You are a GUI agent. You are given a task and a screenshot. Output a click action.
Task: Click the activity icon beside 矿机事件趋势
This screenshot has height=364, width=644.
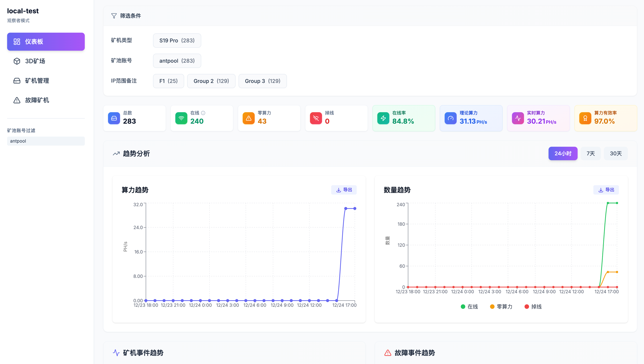[116, 353]
